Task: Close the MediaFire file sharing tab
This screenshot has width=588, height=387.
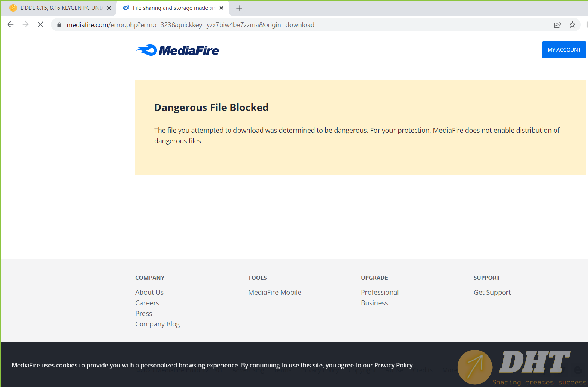Action: (221, 8)
